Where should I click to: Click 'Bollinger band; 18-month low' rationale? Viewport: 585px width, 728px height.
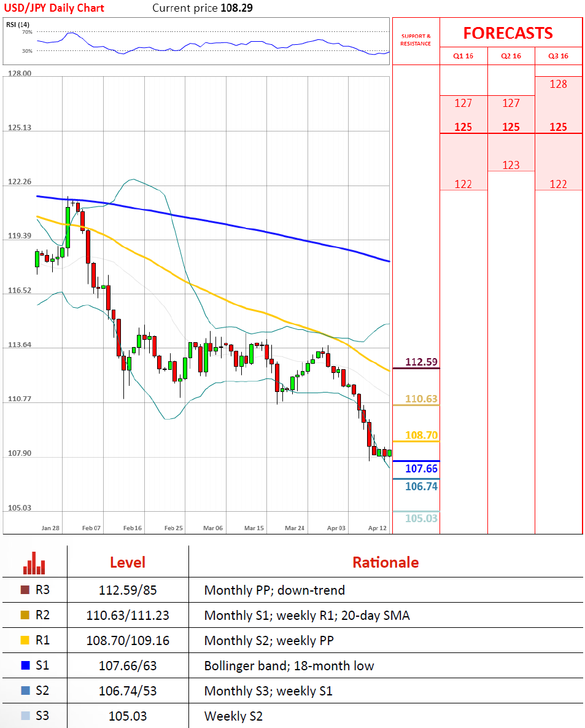[x=289, y=666]
